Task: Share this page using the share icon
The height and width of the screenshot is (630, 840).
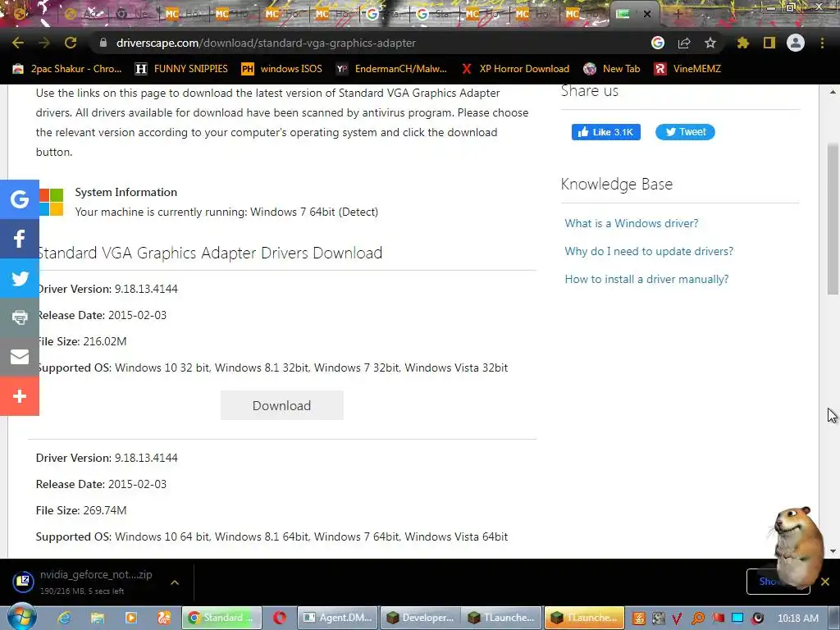Action: (x=684, y=43)
